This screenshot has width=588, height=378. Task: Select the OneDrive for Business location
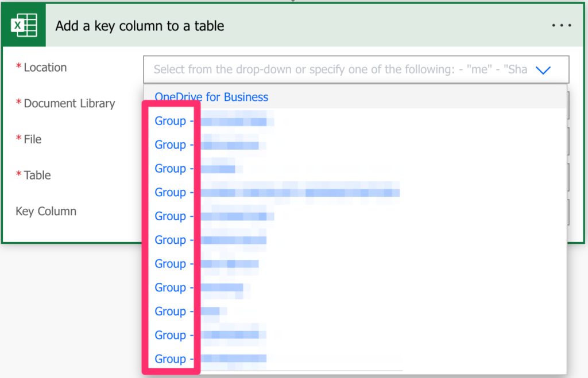point(211,97)
